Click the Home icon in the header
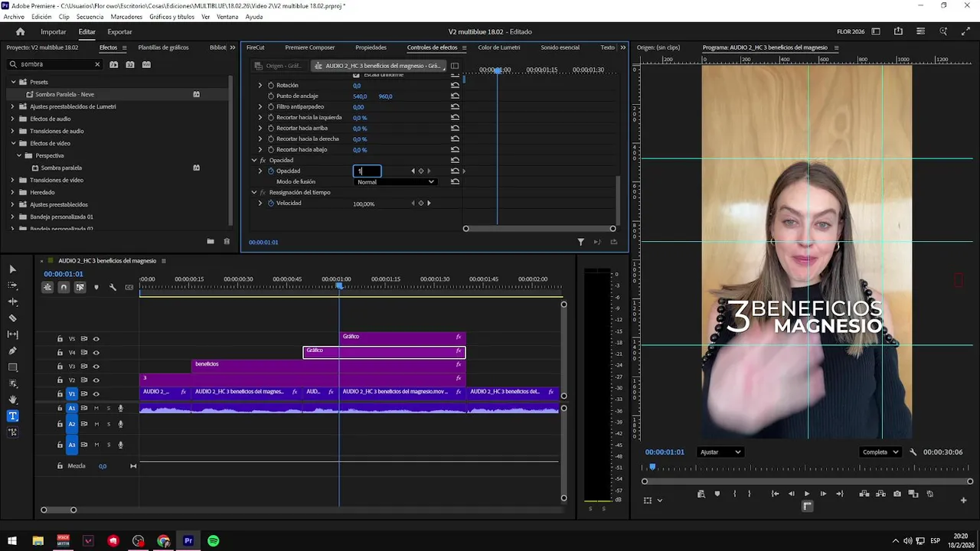Viewport: 980px width, 551px height. 20,31
